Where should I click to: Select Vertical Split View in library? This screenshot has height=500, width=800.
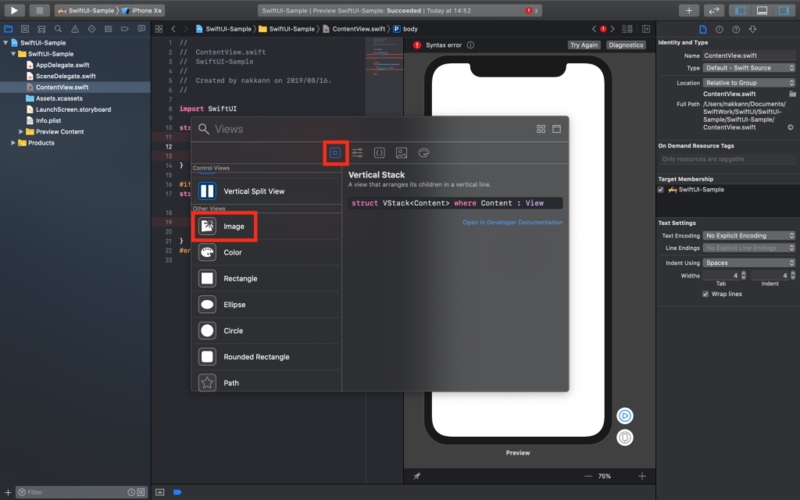(x=266, y=191)
